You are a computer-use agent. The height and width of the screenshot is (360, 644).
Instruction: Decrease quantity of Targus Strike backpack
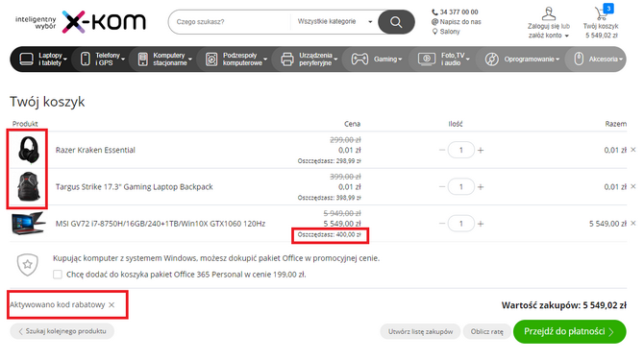pos(442,187)
